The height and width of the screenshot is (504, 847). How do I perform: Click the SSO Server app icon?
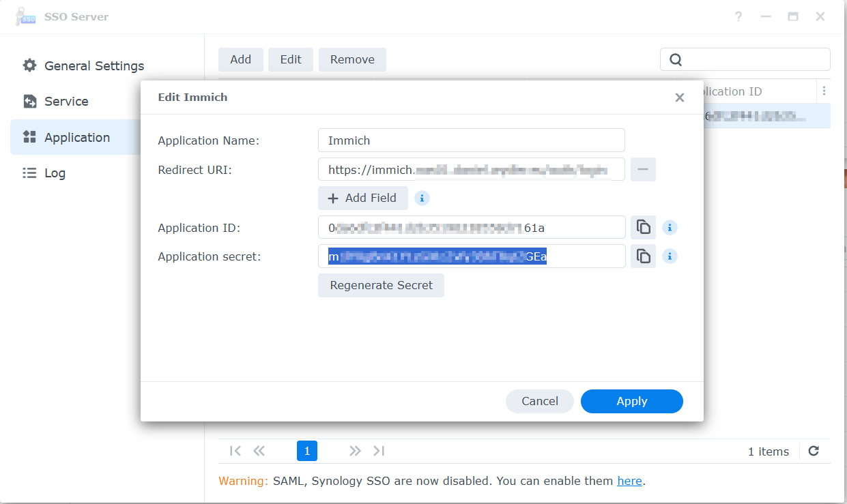[25, 16]
